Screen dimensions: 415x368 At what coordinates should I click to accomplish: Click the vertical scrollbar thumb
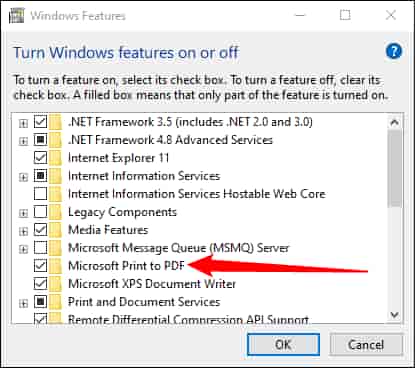tap(395, 168)
